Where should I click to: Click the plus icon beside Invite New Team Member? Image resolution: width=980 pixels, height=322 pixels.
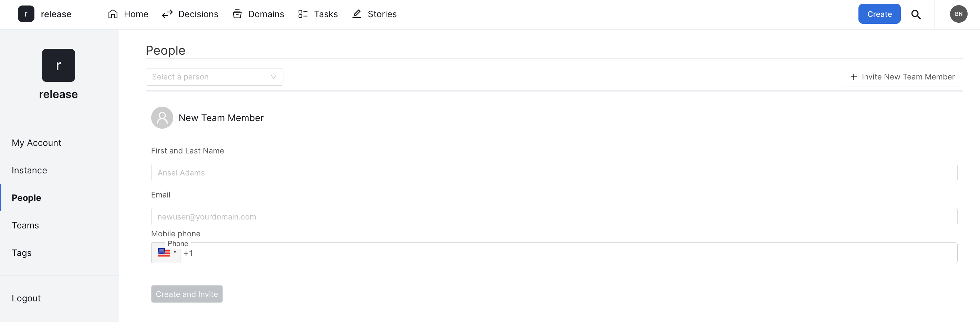pos(854,77)
